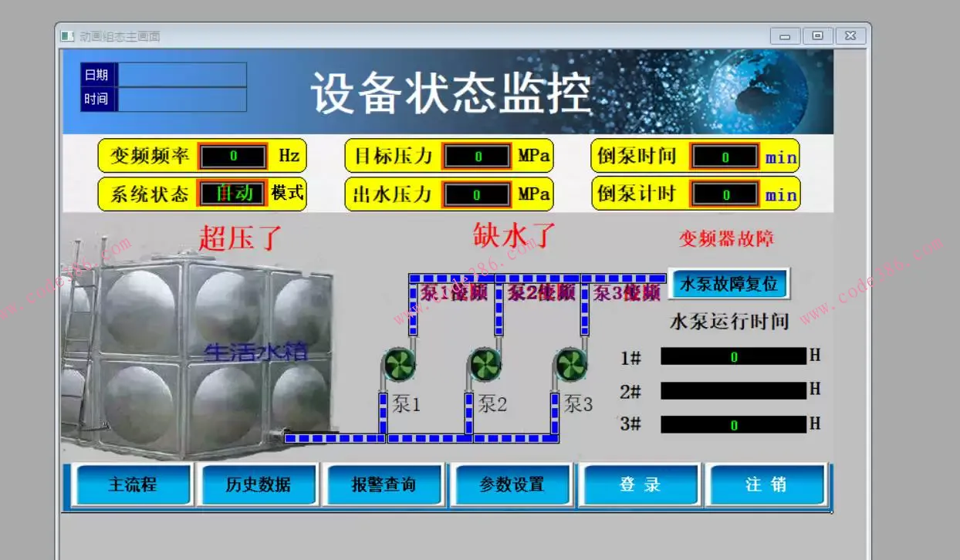This screenshot has height=560, width=960.
Task: Click the window title bar app icon
Action: pyautogui.click(x=67, y=36)
